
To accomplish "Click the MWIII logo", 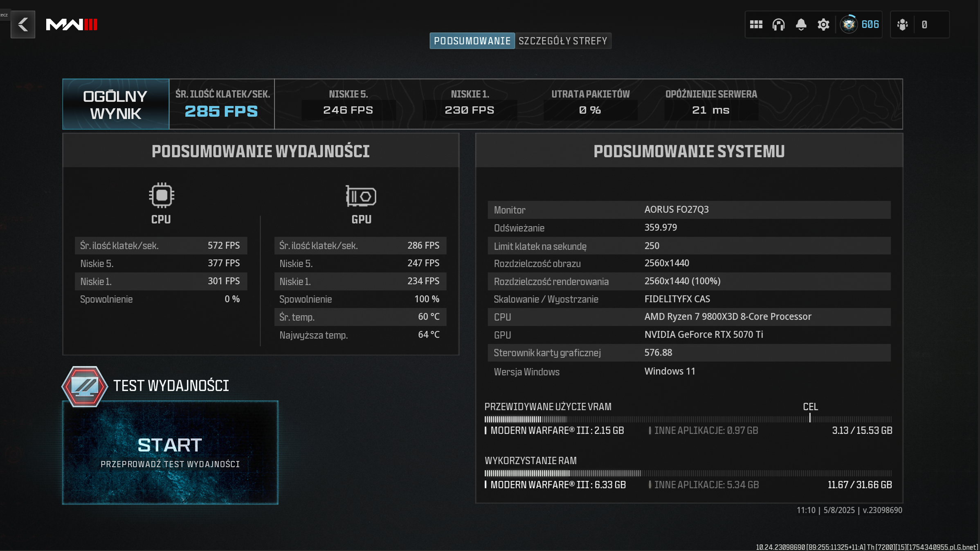I will click(72, 25).
